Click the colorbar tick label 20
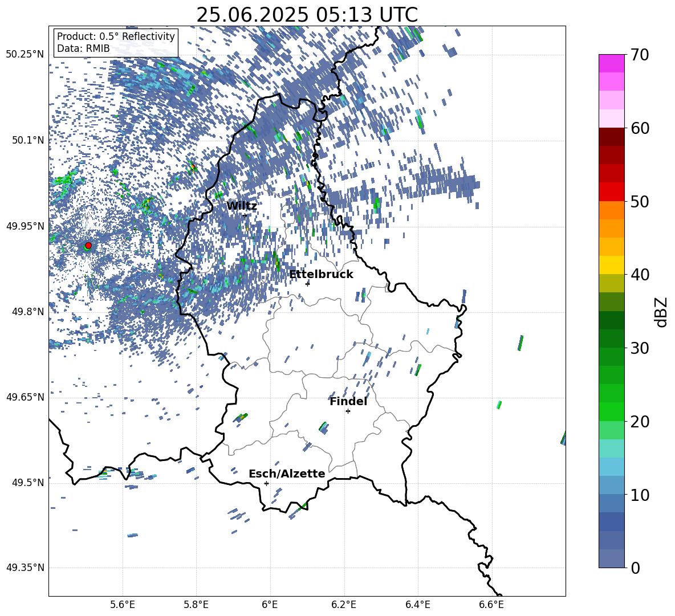 [640, 422]
